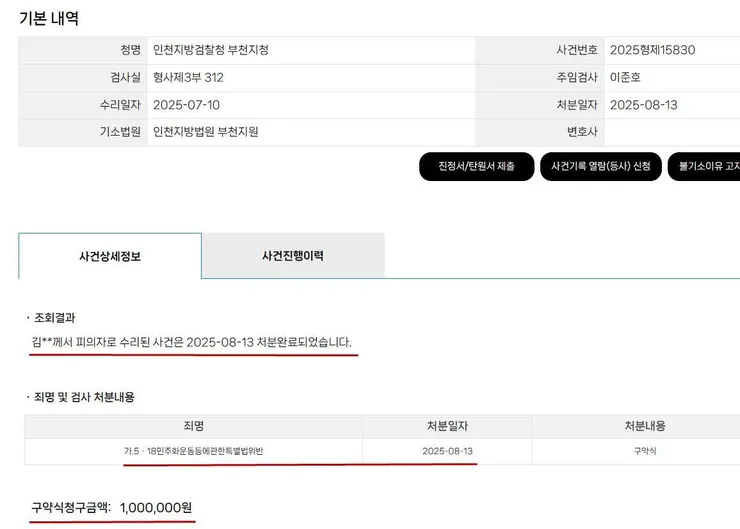
Task: Click the case number 2025형제15830 cell
Action: click(672, 50)
